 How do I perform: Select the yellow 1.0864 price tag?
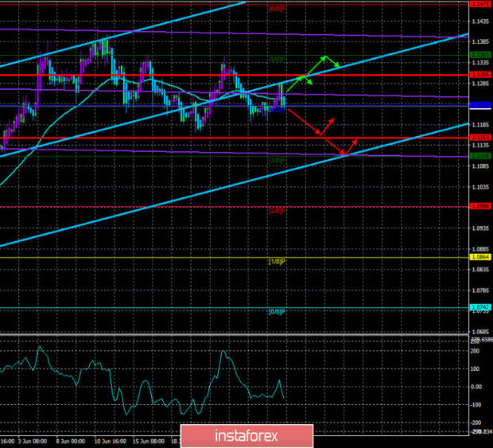(480, 257)
